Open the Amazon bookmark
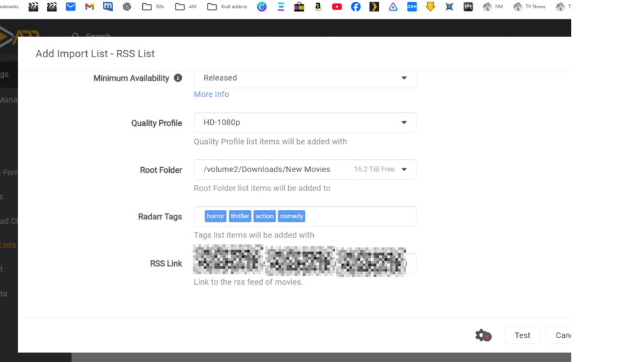 (x=318, y=7)
